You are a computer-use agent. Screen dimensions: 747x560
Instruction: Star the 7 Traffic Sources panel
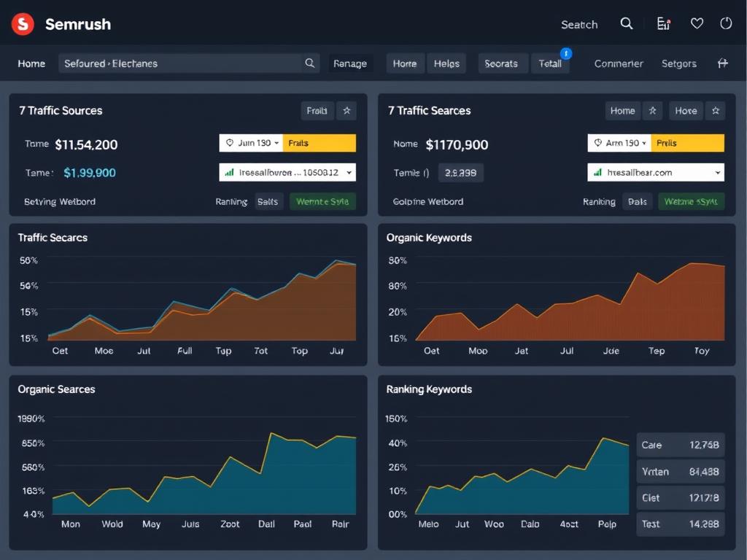347,111
